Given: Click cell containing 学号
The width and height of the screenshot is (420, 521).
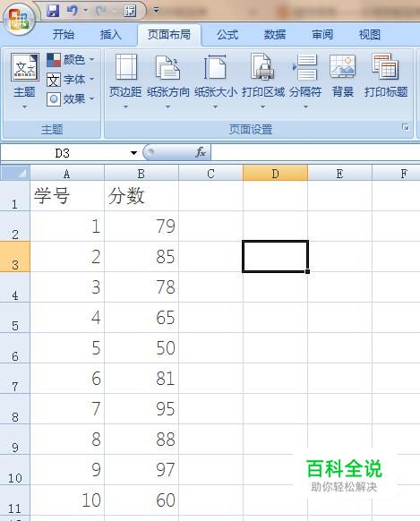Looking at the screenshot, I should point(67,196).
